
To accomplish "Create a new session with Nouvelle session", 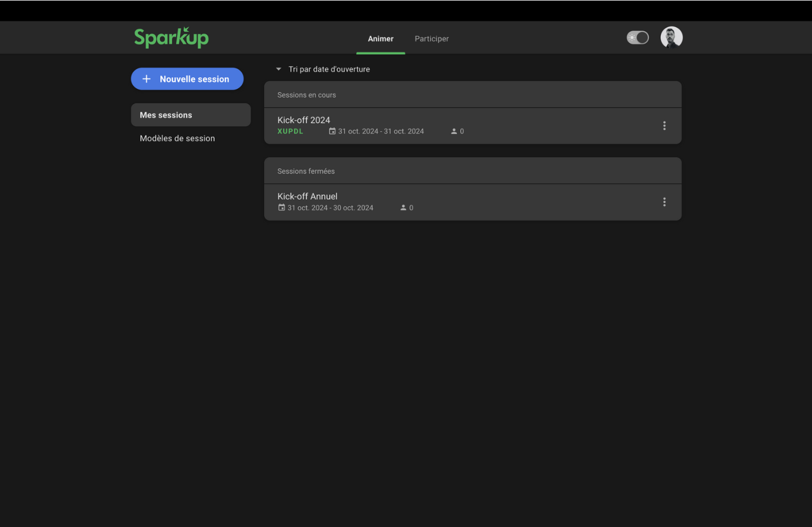I will point(187,79).
